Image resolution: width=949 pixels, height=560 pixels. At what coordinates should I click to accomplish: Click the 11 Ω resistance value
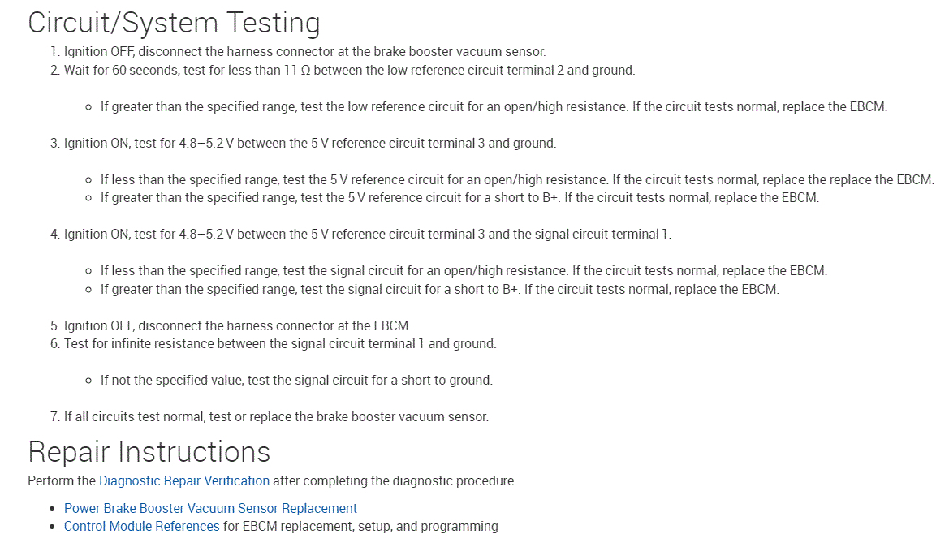tap(296, 70)
